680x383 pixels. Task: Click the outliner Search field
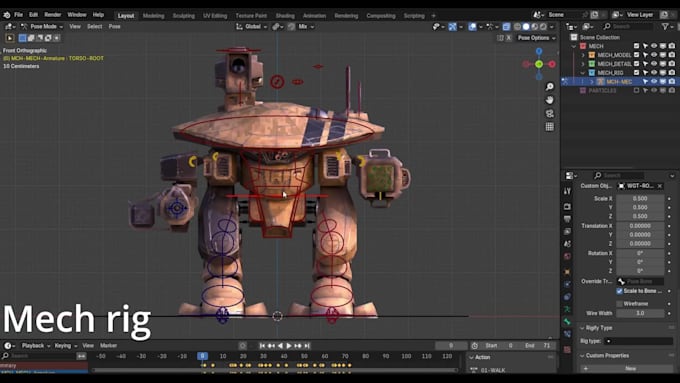628,27
